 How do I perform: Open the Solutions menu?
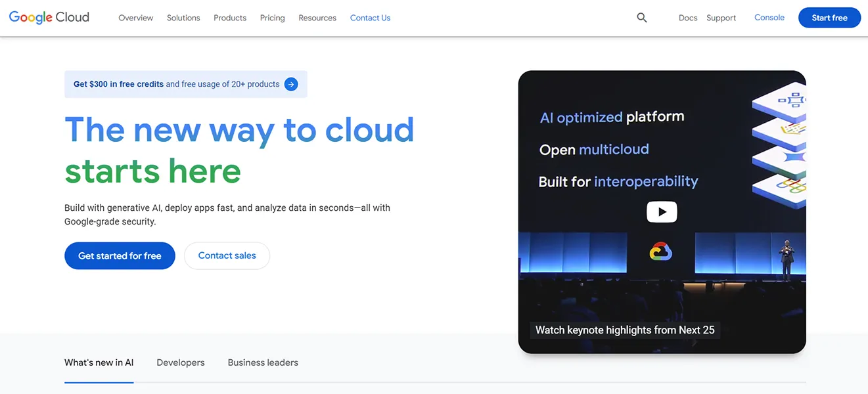tap(183, 18)
